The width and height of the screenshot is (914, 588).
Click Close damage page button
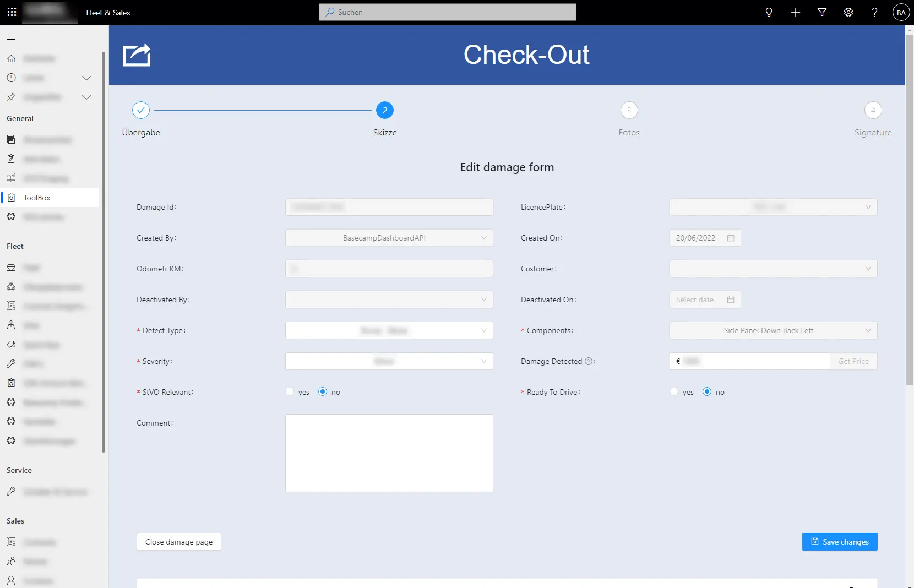click(179, 542)
